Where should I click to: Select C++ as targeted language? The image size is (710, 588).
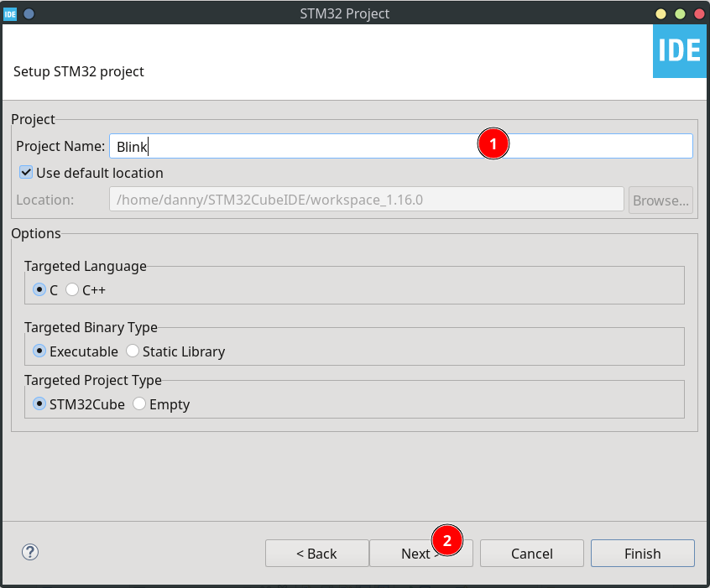pos(72,289)
